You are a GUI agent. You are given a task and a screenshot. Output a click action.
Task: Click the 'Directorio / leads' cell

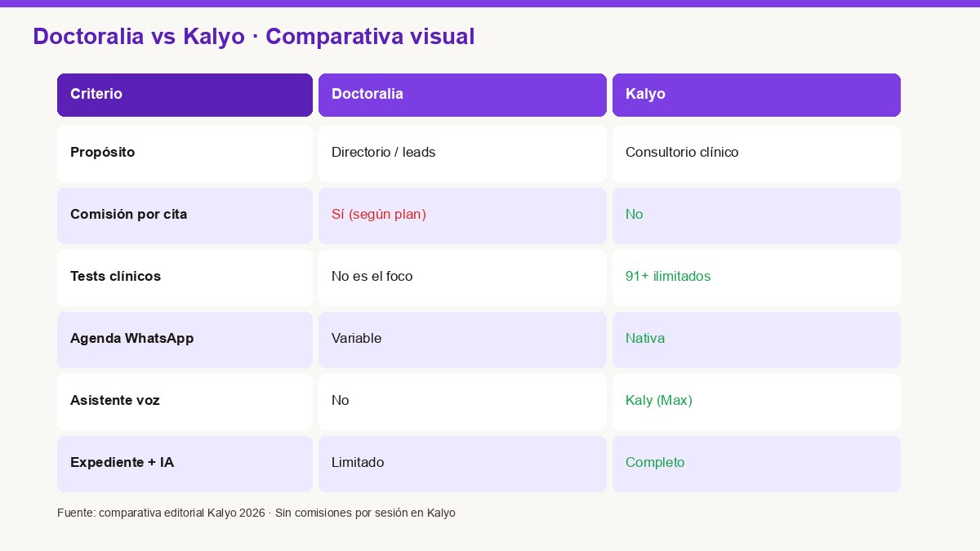[x=462, y=153]
